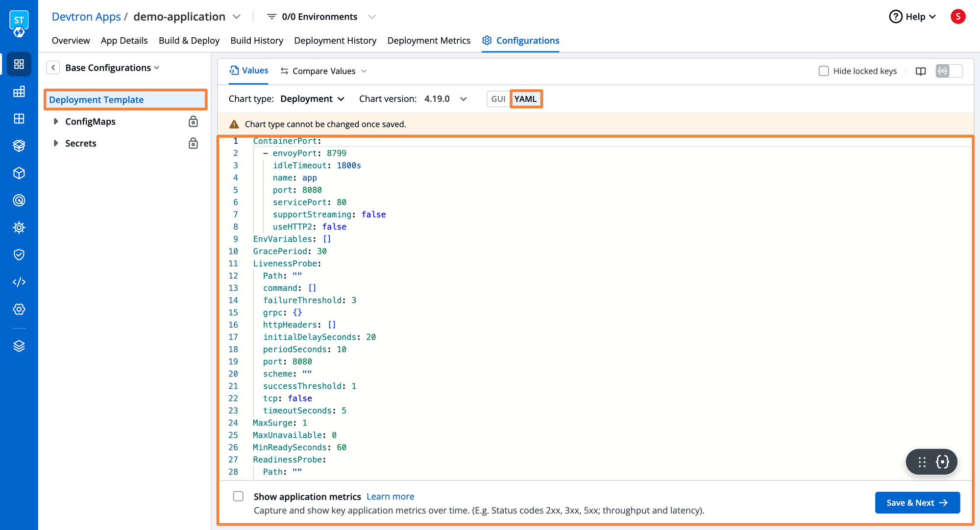Image resolution: width=980 pixels, height=530 pixels.
Task: Open the Jobs icon in sidebar
Action: (x=19, y=92)
